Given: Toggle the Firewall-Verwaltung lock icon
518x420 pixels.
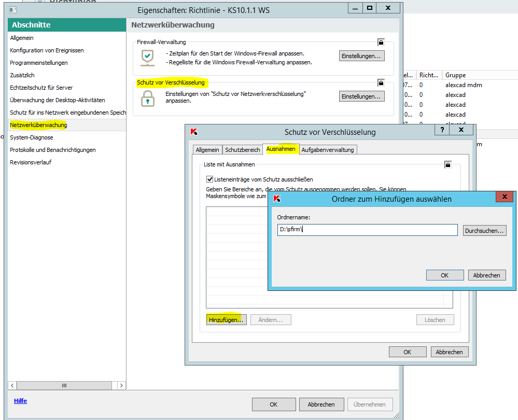Looking at the screenshot, I should tap(381, 43).
